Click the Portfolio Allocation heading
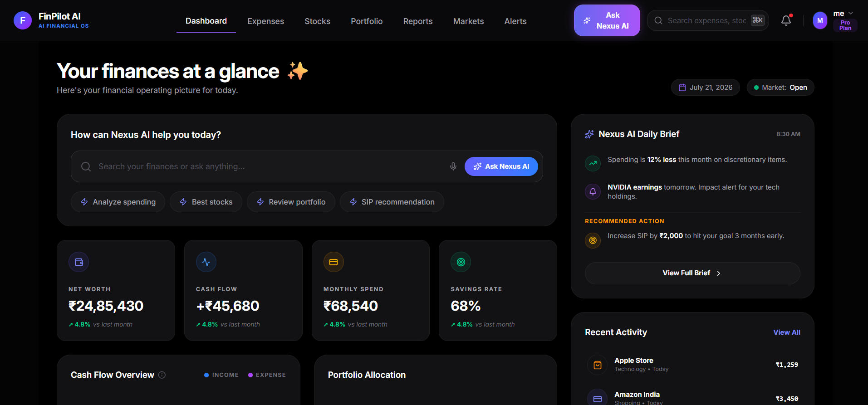Viewport: 868px width, 405px height. [367, 375]
